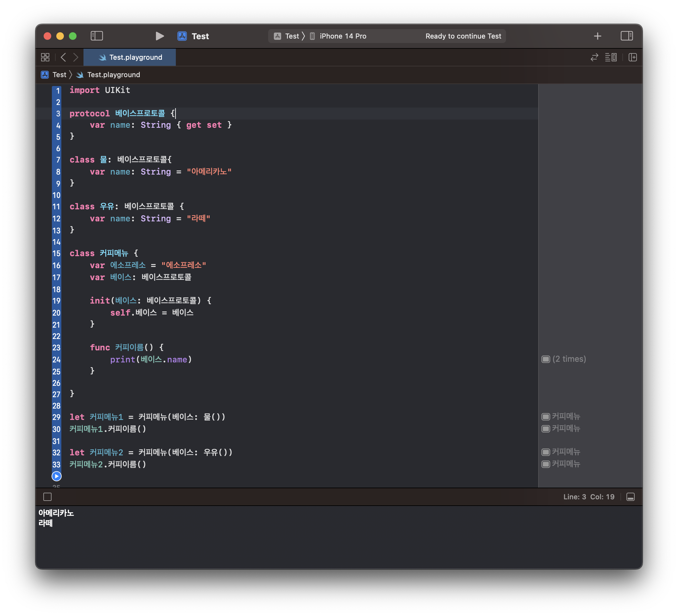This screenshot has width=678, height=616.
Task: Toggle the inspector panel on the right
Action: 626,36
